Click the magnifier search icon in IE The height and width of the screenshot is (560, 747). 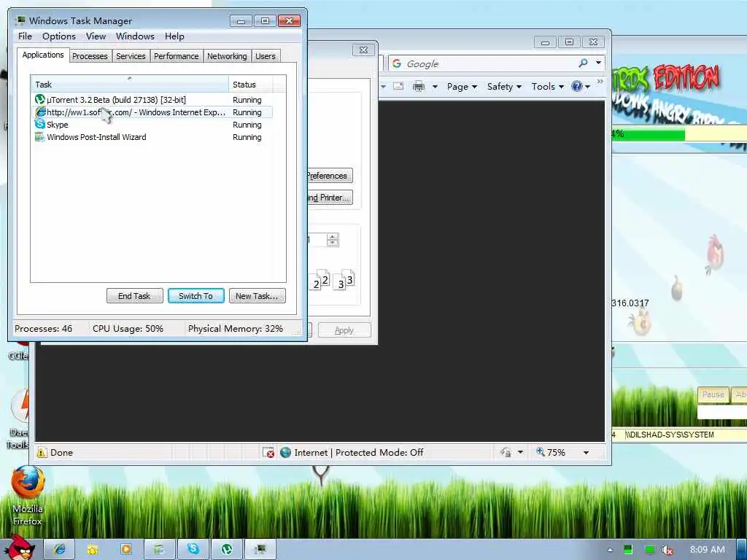click(583, 63)
